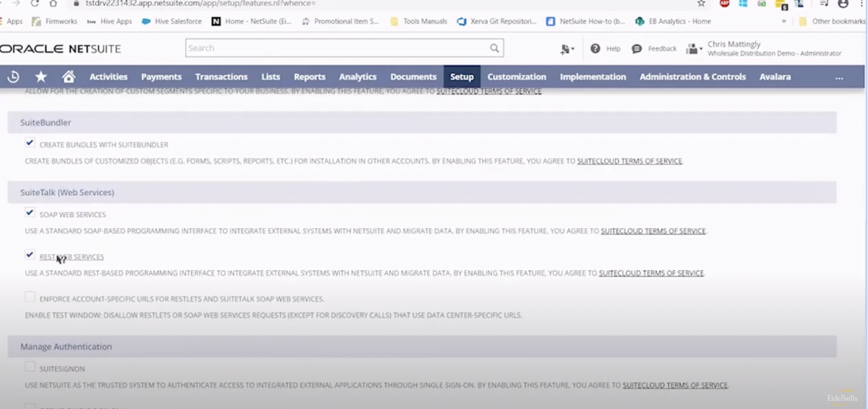The image size is (868, 409).
Task: Open the Payments menu
Action: pyautogui.click(x=161, y=77)
